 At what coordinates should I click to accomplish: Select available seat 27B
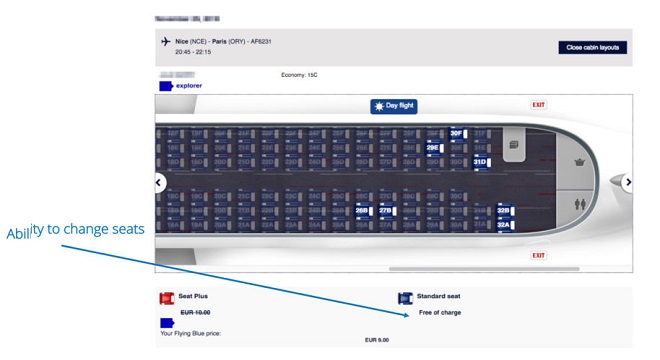tap(388, 211)
